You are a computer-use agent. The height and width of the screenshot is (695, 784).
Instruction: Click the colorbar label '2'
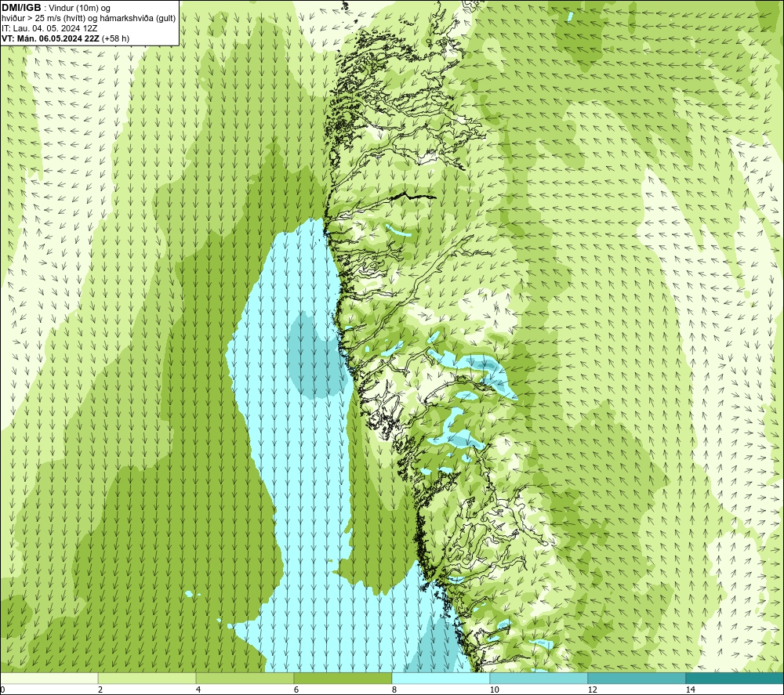(x=100, y=690)
